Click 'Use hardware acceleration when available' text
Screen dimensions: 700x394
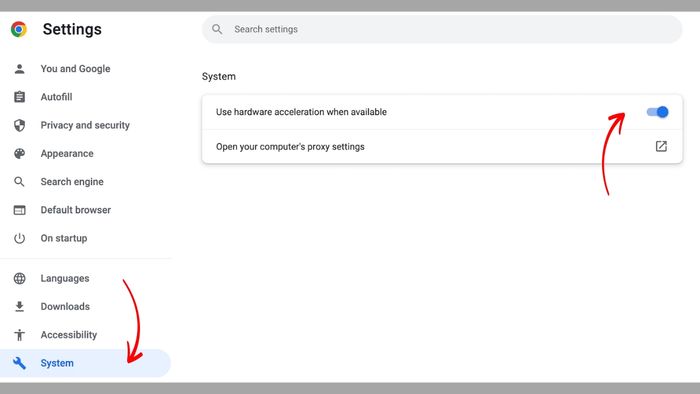(301, 112)
